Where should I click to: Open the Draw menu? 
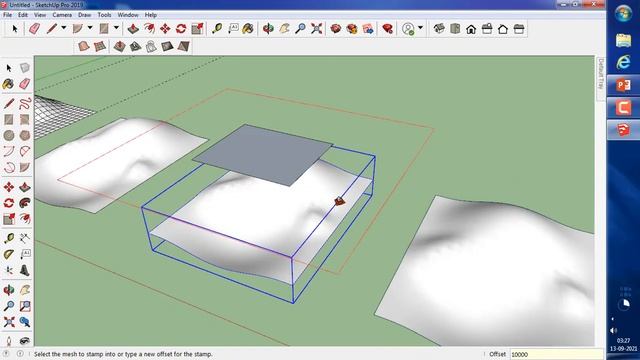84,15
